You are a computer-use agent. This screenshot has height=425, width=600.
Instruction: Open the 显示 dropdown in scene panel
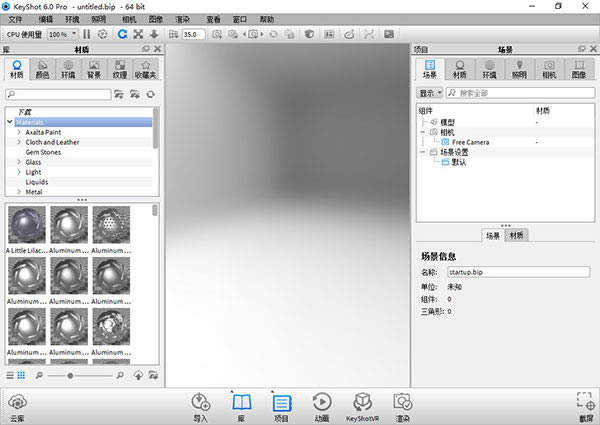point(429,93)
